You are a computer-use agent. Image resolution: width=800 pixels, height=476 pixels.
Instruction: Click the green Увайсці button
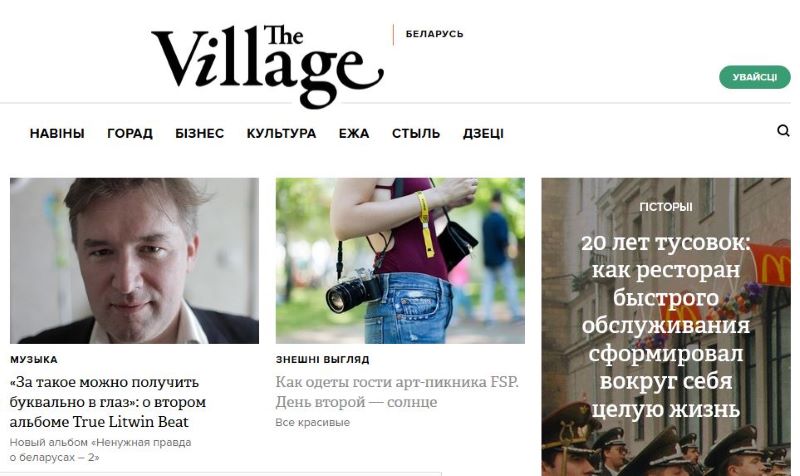(x=755, y=77)
